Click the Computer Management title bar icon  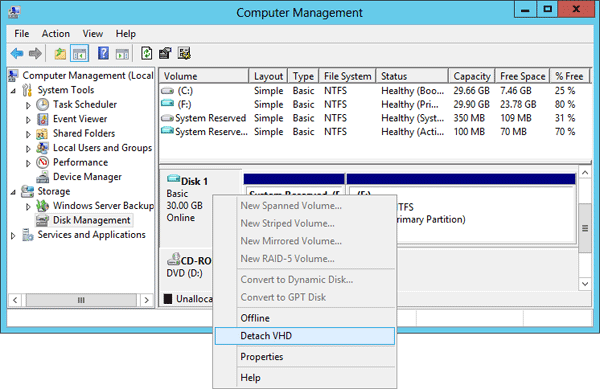(14, 12)
